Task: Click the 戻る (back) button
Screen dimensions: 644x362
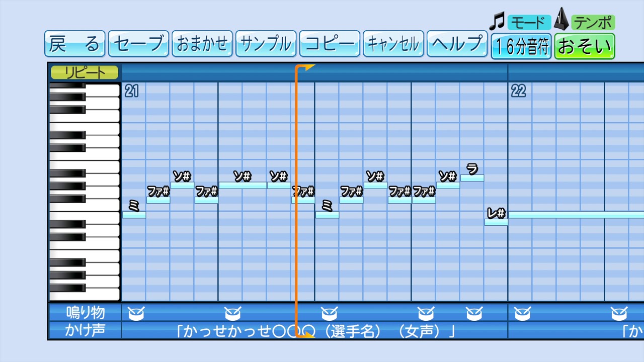Action: point(74,44)
